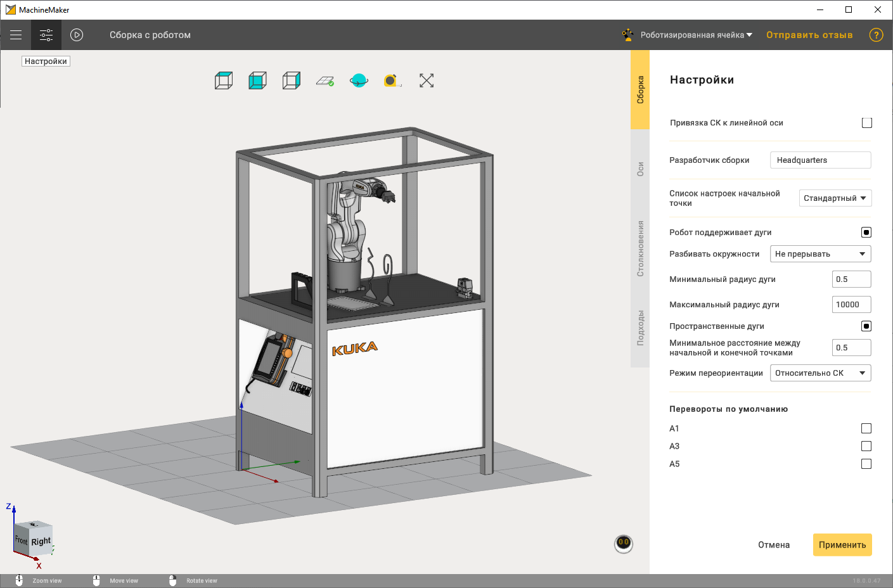Check the A3 flip checkbox
893x588 pixels.
coord(866,447)
